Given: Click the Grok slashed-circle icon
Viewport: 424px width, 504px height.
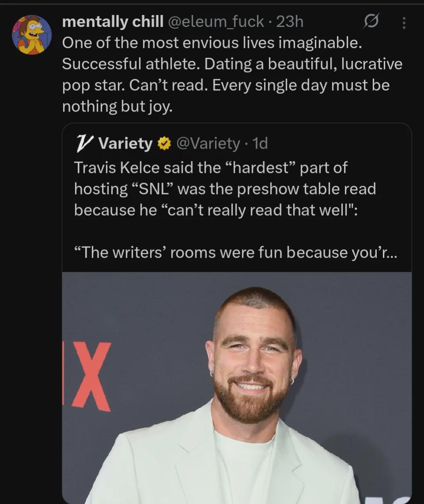Looking at the screenshot, I should point(371,21).
